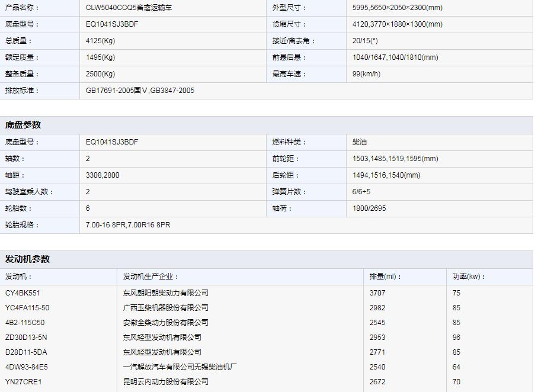Image resolution: width=535 pixels, height=392 pixels.
Task: Select the 外型尺寸 dimensions value
Action: click(x=397, y=8)
